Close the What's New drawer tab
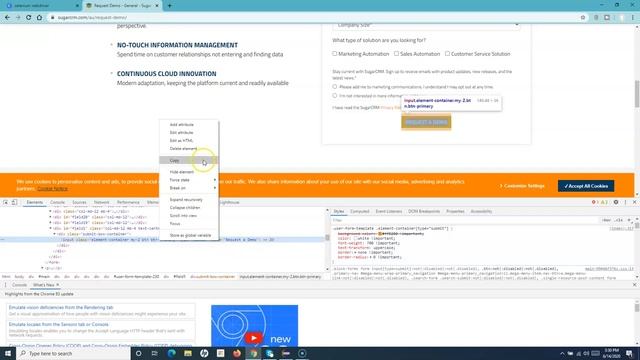Viewport: 640px width, 360px height. 58,285
